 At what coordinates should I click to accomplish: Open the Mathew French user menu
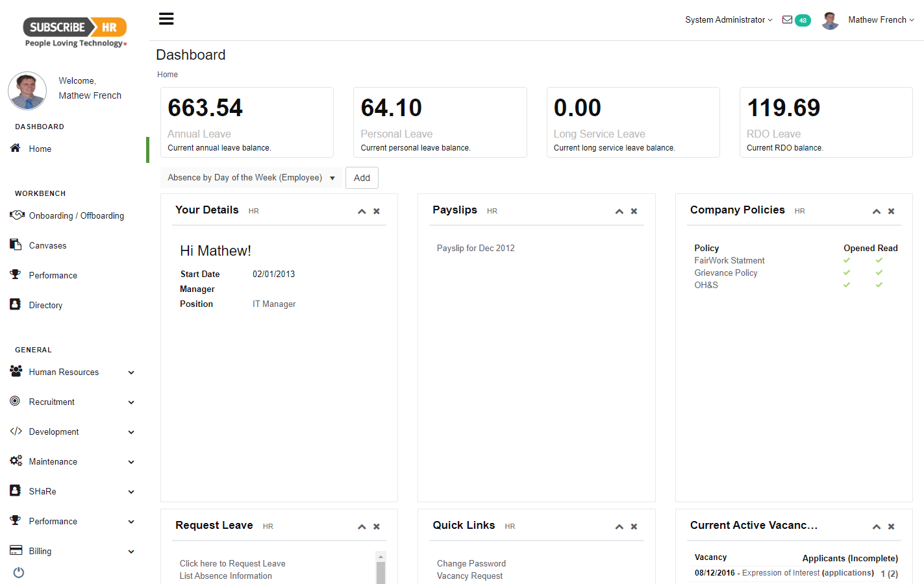pos(880,19)
